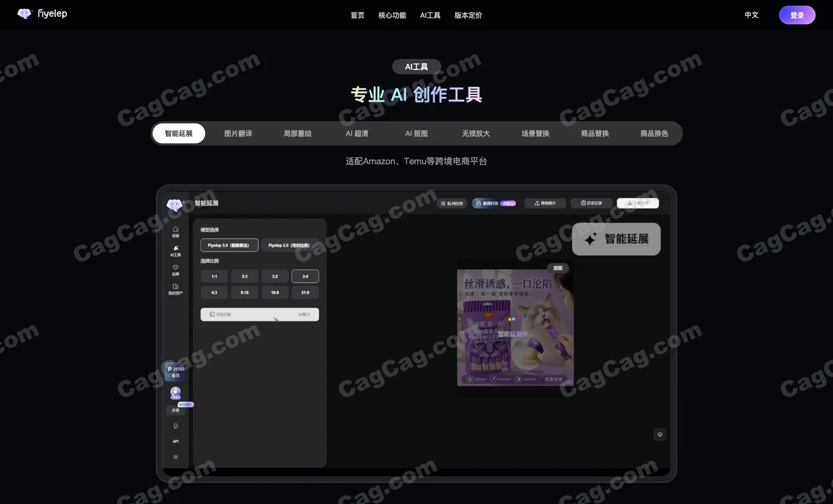Switch to the 场景替换 tab

tap(535, 133)
